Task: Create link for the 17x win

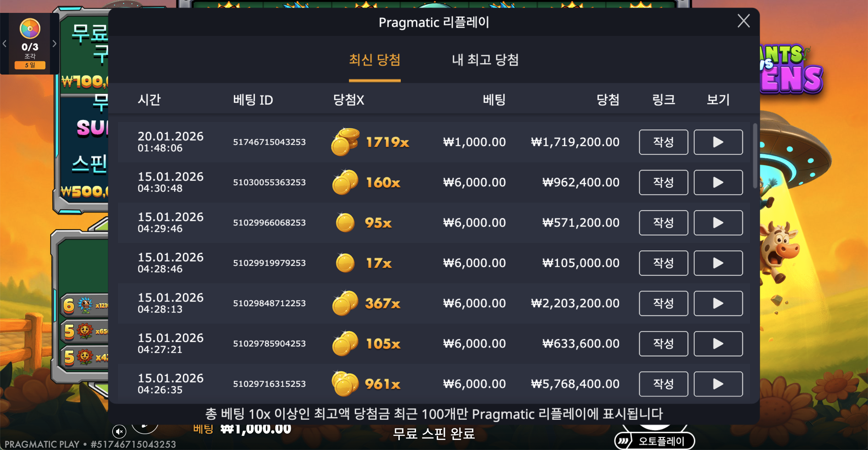Action: tap(664, 263)
